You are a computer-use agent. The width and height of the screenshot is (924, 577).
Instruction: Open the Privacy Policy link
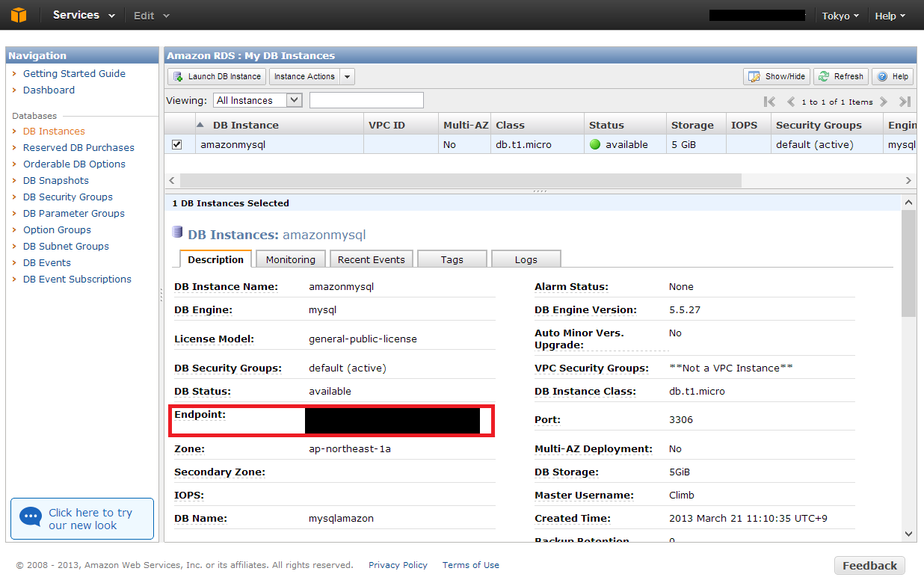point(398,565)
